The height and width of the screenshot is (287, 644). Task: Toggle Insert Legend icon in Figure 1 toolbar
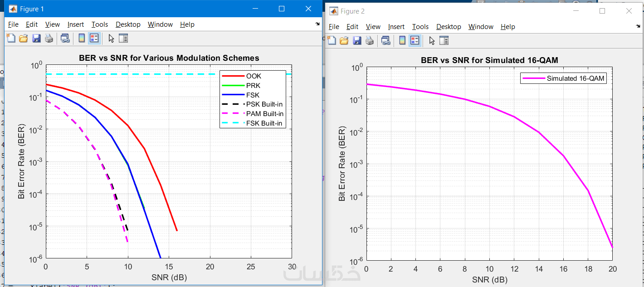click(x=94, y=39)
